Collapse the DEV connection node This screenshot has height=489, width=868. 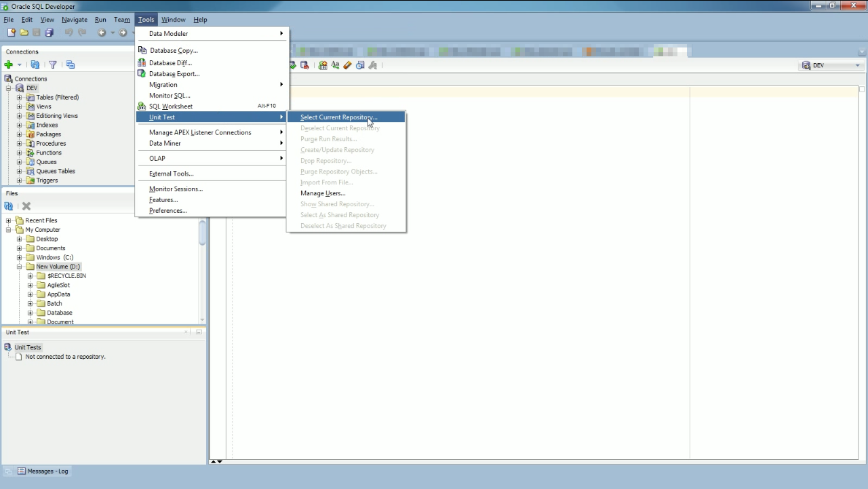click(9, 88)
